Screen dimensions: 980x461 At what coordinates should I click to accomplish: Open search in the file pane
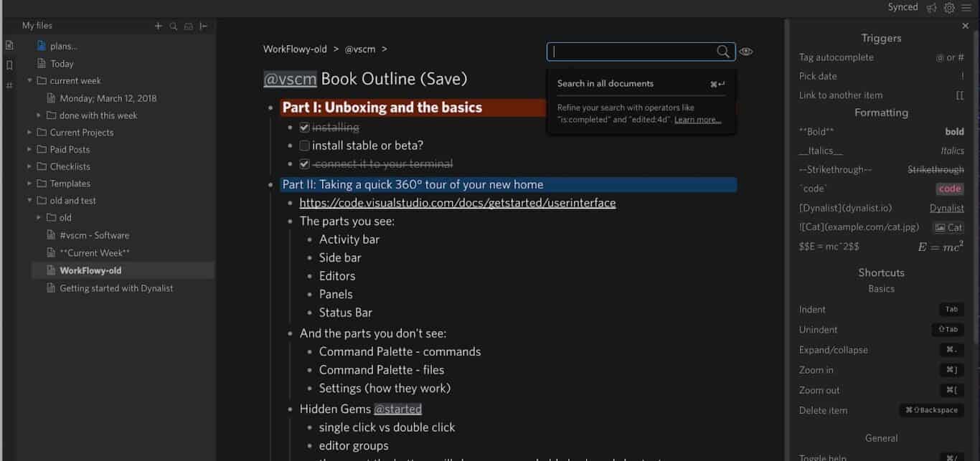(x=173, y=25)
